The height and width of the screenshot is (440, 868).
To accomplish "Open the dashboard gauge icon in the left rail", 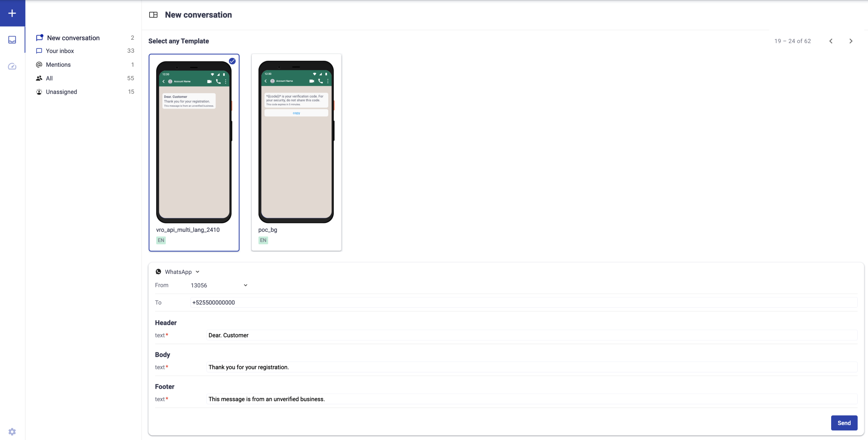I will click(12, 66).
